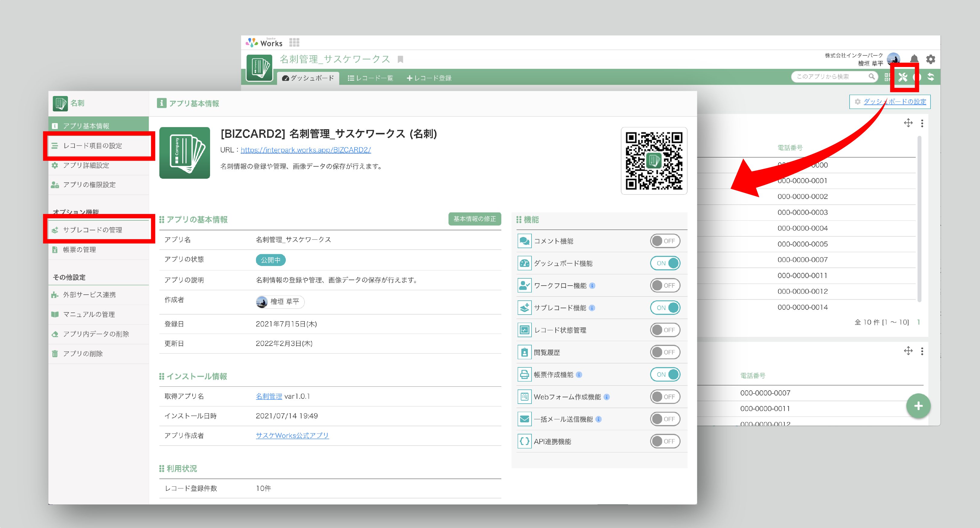The image size is (980, 528).
Task: Enable the レコード状態管理 toggle
Action: point(665,330)
